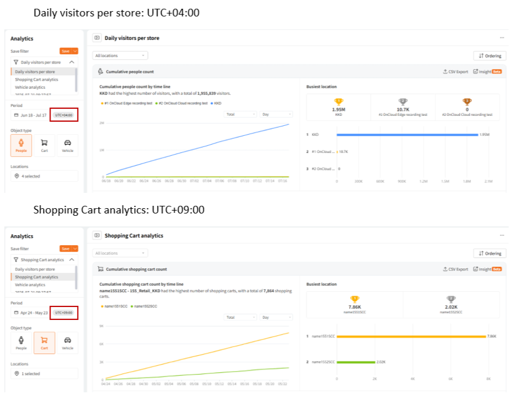
Task: Open Insight Beta in Cumulative people count
Action: (487, 72)
